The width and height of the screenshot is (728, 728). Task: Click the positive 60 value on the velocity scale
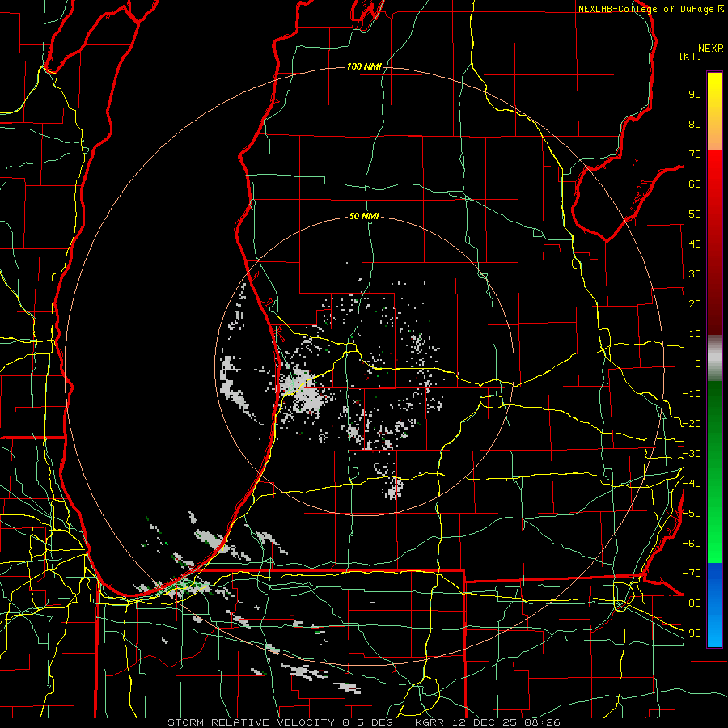pos(695,184)
